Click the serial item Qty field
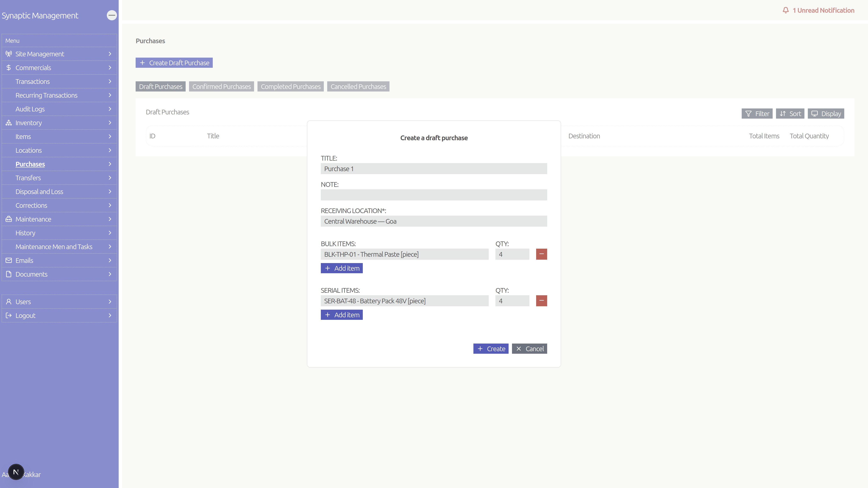The image size is (868, 488). (x=512, y=301)
